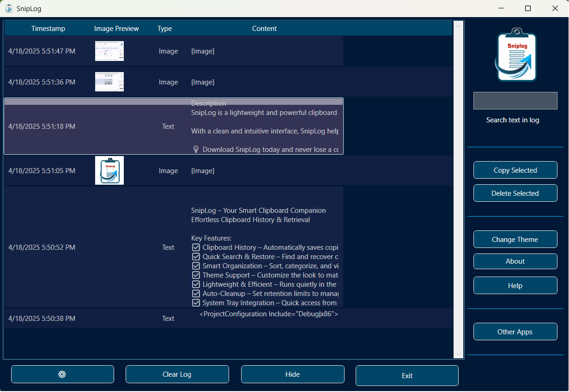Click the 'Search text in log' label

513,120
